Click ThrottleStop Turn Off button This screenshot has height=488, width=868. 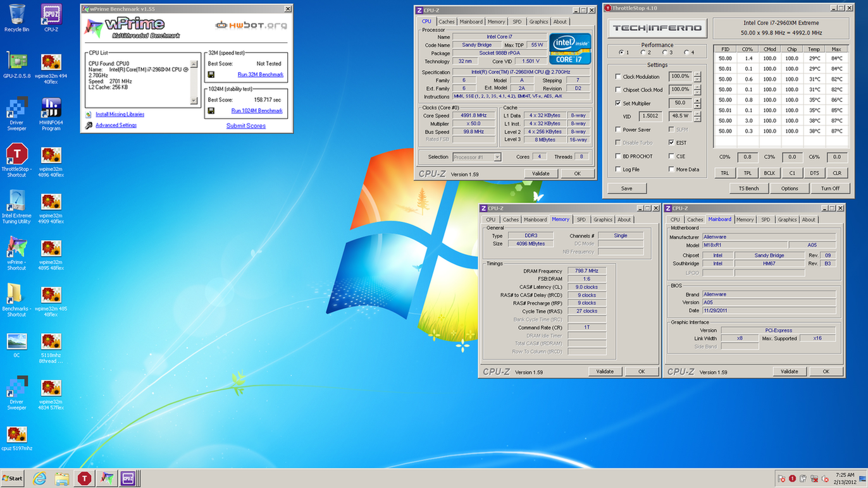830,188
